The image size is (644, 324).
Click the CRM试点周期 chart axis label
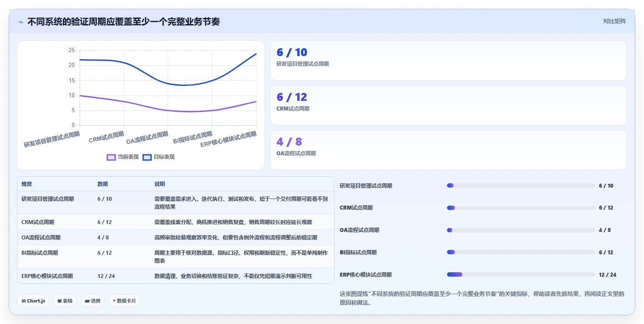pyautogui.click(x=106, y=137)
